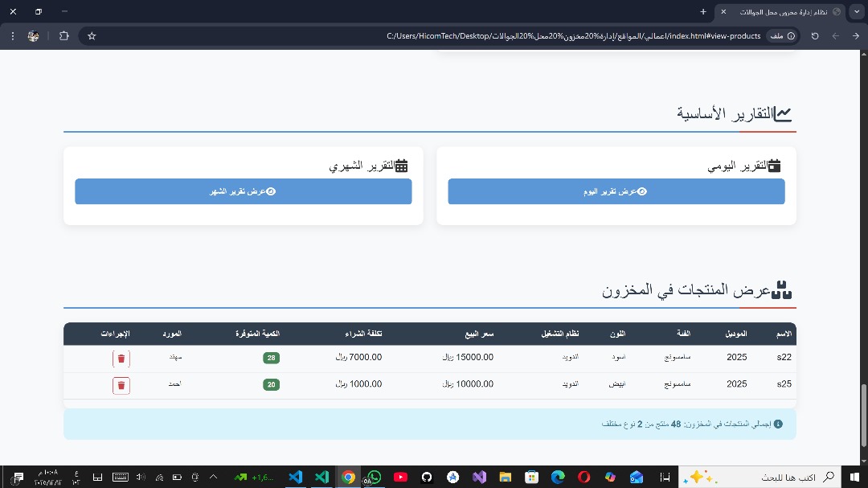Switch to Google Chrome in the taskbar
This screenshot has height=488, width=868.
[348, 477]
